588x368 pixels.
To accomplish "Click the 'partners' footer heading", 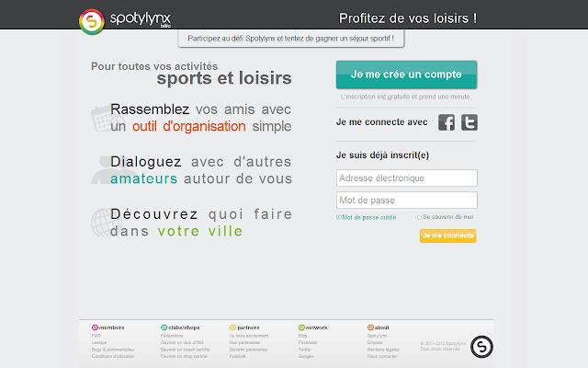I will 248,328.
